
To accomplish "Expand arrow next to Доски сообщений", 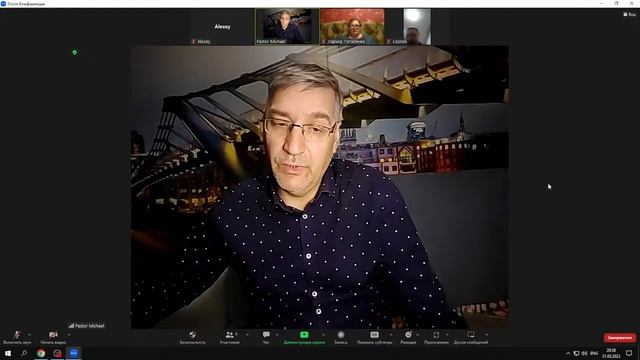I will [x=487, y=335].
